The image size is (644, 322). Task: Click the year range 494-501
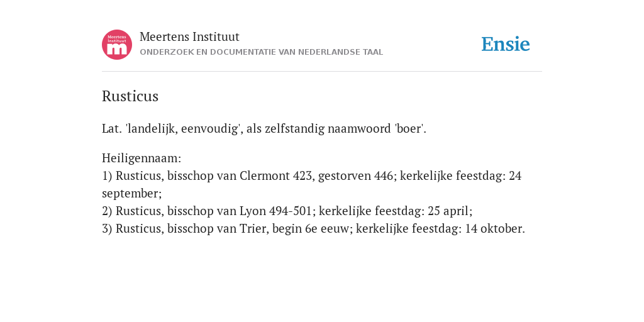290,211
